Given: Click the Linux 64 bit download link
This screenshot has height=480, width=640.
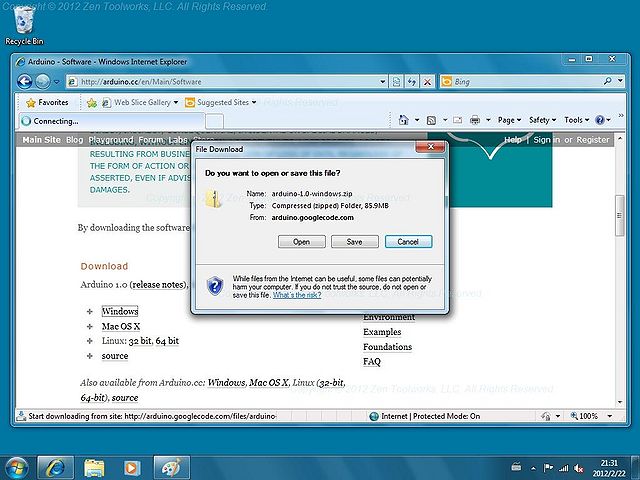Looking at the screenshot, I should coord(167,341).
